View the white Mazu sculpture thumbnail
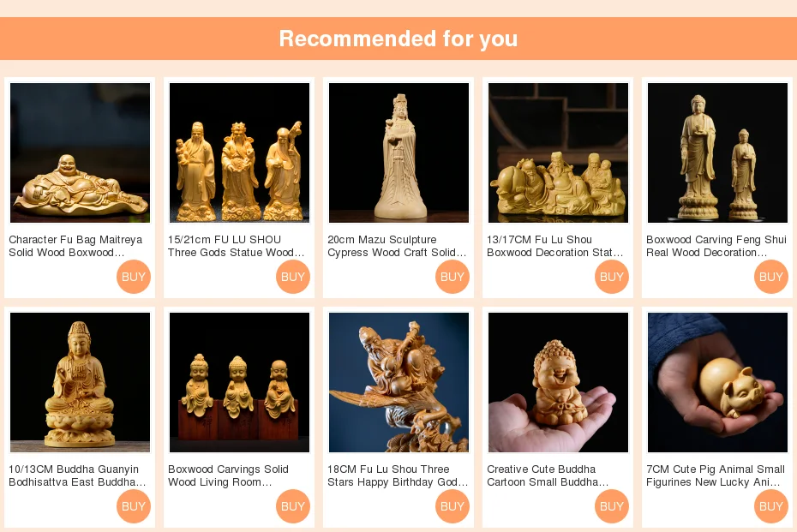The height and width of the screenshot is (532, 797). (399, 153)
